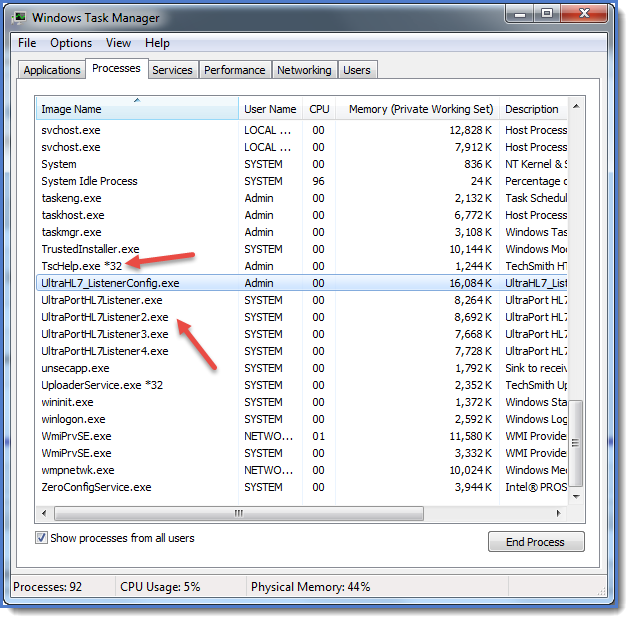Viewport: 633px width, 623px height.
Task: Sort processes by CPU column header
Action: (x=319, y=109)
